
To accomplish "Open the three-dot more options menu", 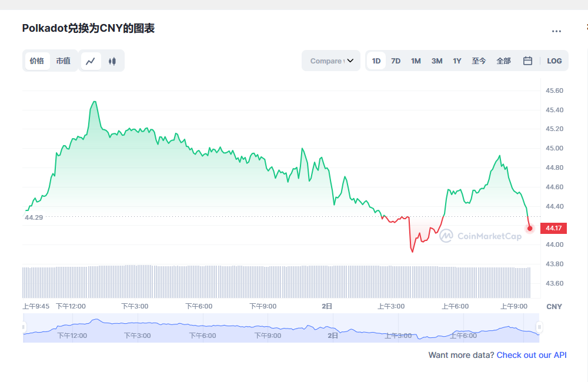I will (x=556, y=31).
